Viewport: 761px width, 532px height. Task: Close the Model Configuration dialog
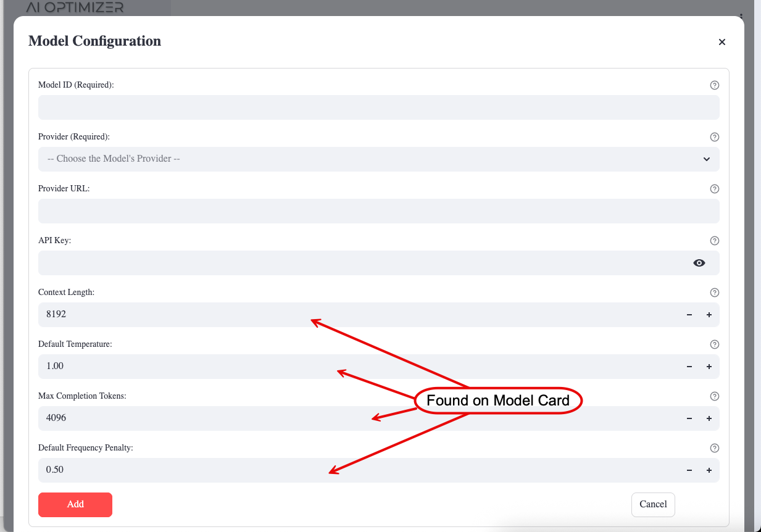tap(721, 42)
